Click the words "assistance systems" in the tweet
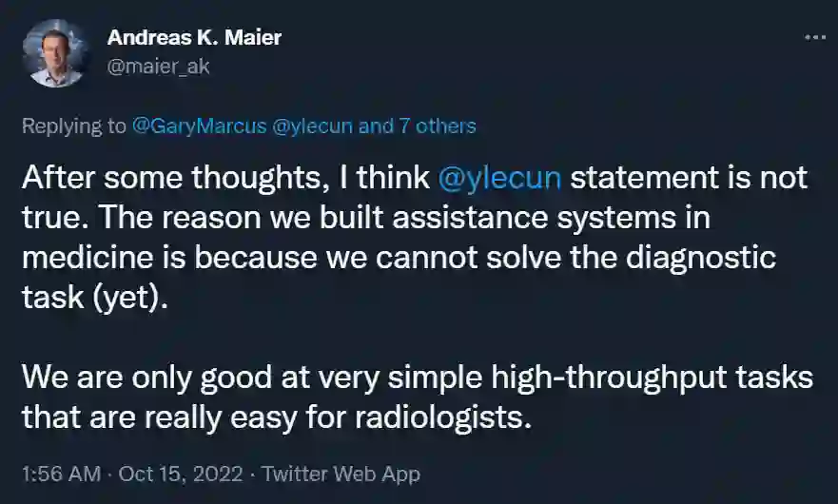 pyautogui.click(x=538, y=218)
